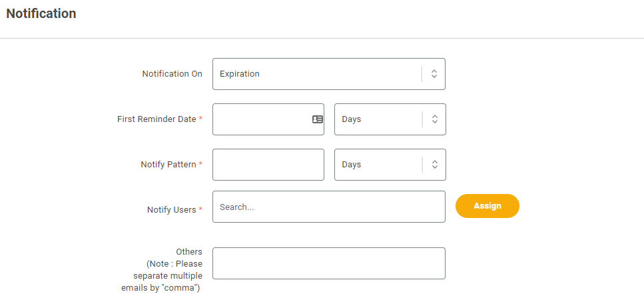The width and height of the screenshot is (644, 302).
Task: Click the Notify Users Search field
Action: click(328, 207)
